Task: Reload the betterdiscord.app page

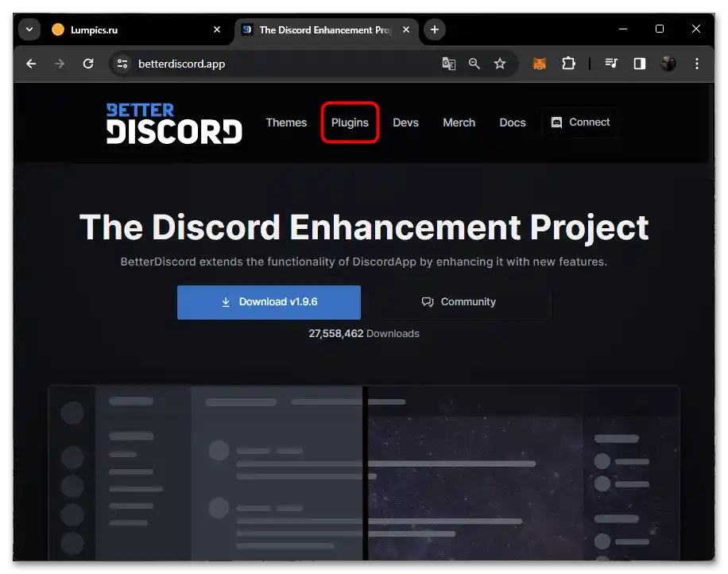Action: coord(88,64)
